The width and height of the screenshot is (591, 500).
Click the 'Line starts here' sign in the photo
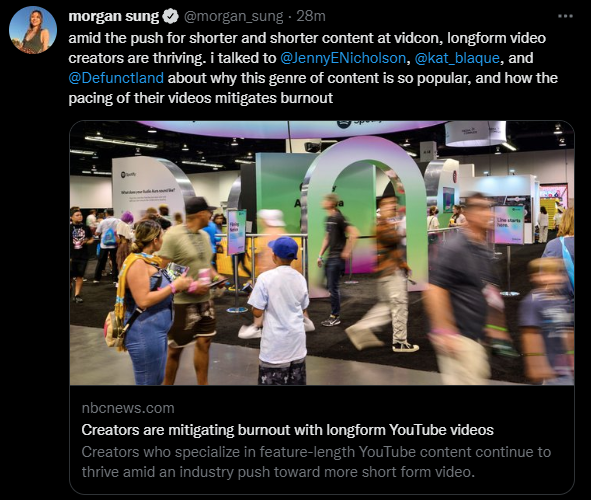point(508,225)
